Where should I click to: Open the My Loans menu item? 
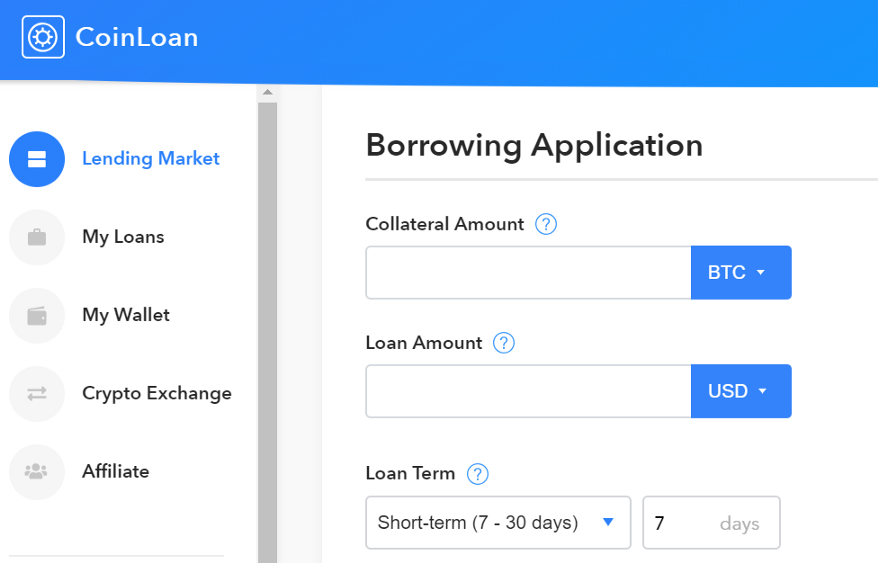point(123,237)
